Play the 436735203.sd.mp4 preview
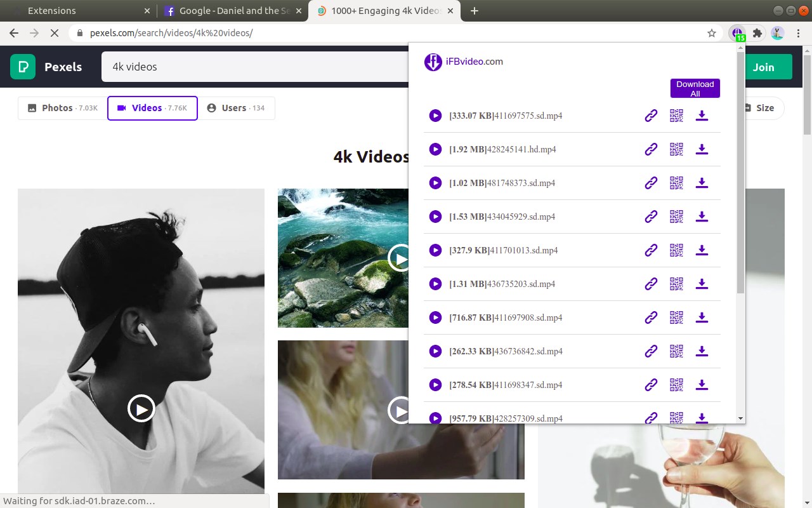This screenshot has width=812, height=508. (x=435, y=284)
